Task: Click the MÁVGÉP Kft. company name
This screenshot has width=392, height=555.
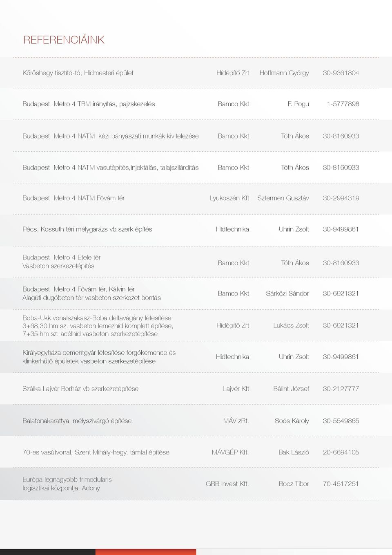Action: pos(230,452)
